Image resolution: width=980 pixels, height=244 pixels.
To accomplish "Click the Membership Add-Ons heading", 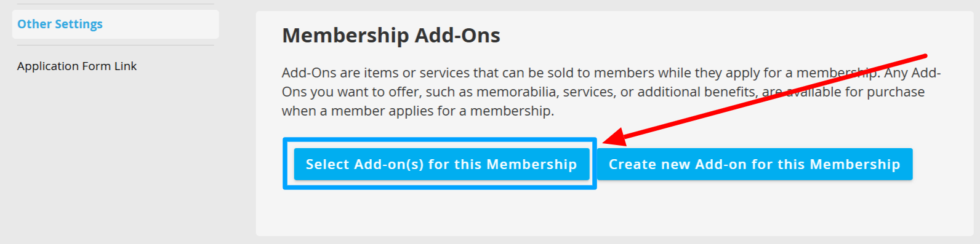I will (x=391, y=35).
